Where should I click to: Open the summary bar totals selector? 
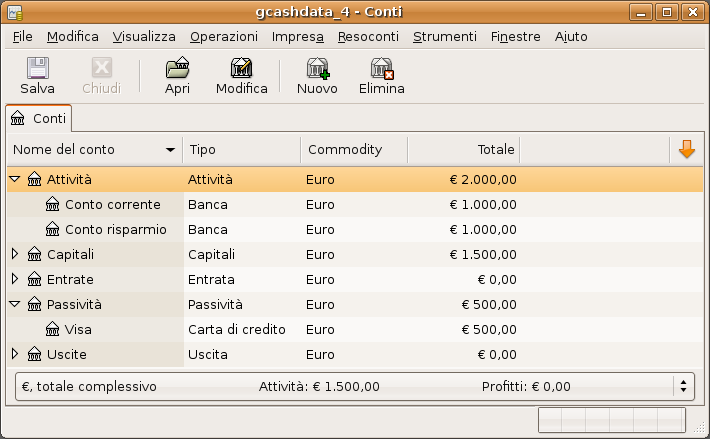(x=683, y=385)
